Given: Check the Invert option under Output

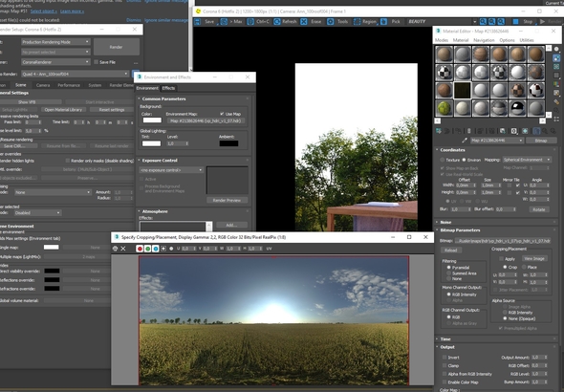Looking at the screenshot, I should (445, 358).
